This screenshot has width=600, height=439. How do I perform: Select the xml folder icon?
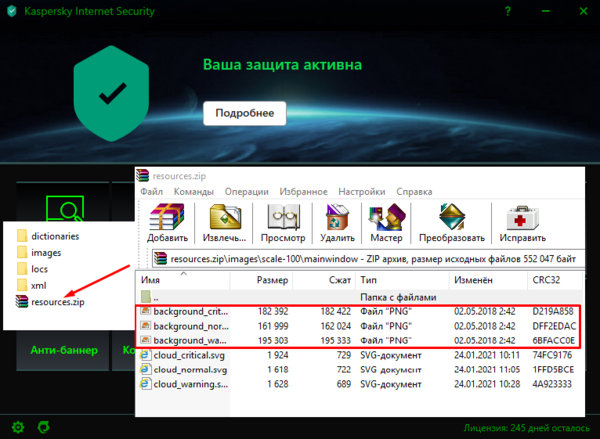click(22, 285)
